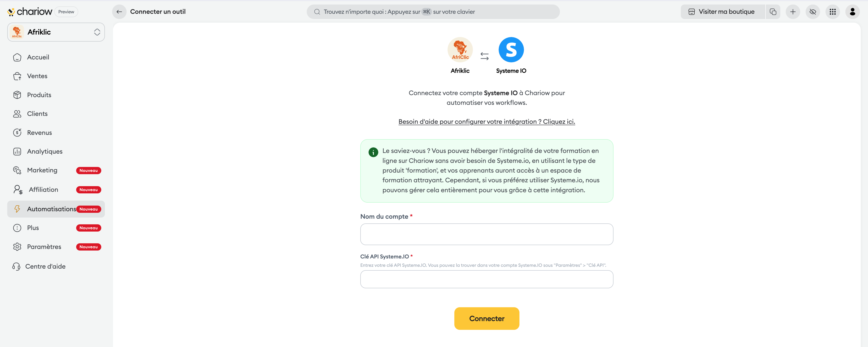Focus the Clé API Systeme.IO field
Viewport: 868px width, 347px height.
(x=487, y=279)
